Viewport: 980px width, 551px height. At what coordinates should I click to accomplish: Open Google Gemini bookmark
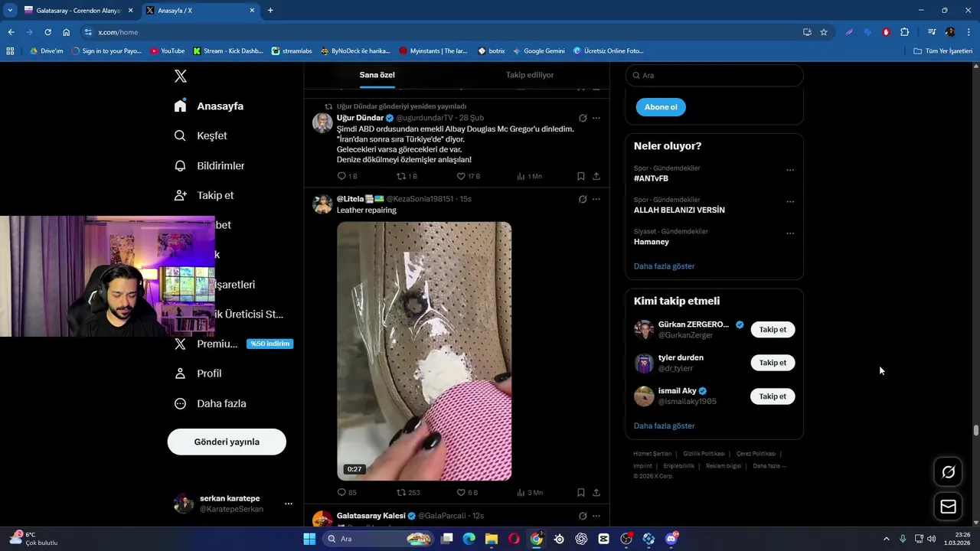(x=539, y=51)
